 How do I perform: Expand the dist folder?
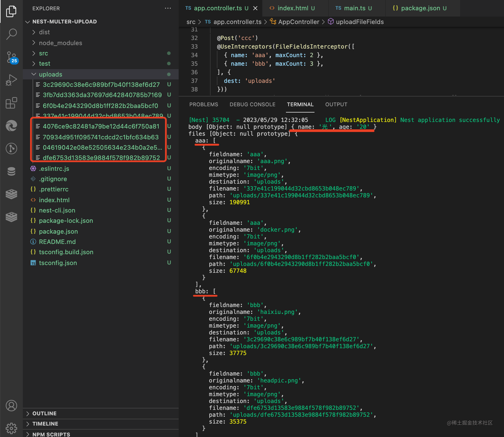tap(44, 32)
